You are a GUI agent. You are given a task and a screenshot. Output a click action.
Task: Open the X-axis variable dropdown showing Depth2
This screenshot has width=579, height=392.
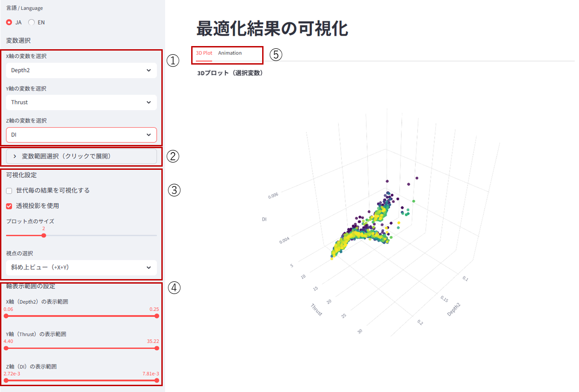[x=81, y=70]
